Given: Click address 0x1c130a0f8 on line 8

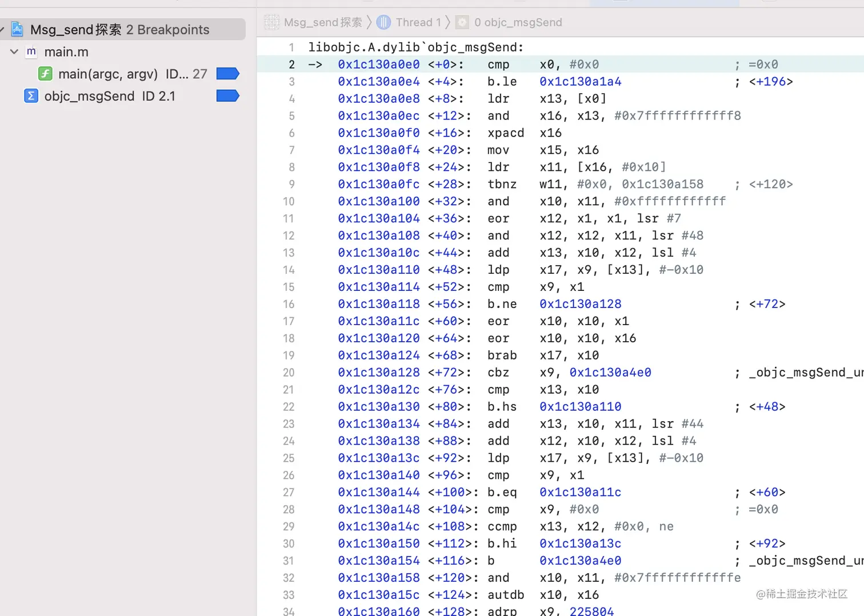Looking at the screenshot, I should coord(378,167).
